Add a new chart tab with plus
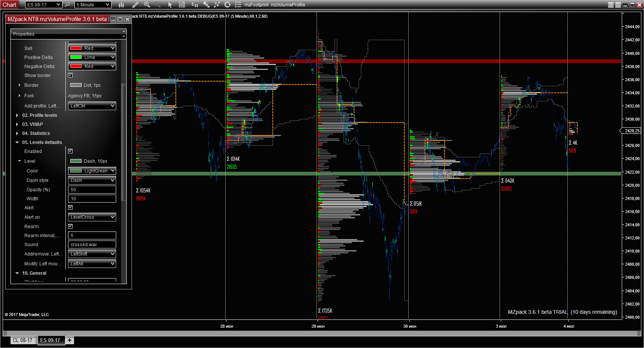Screen dimensions: 644x348 click(70, 340)
